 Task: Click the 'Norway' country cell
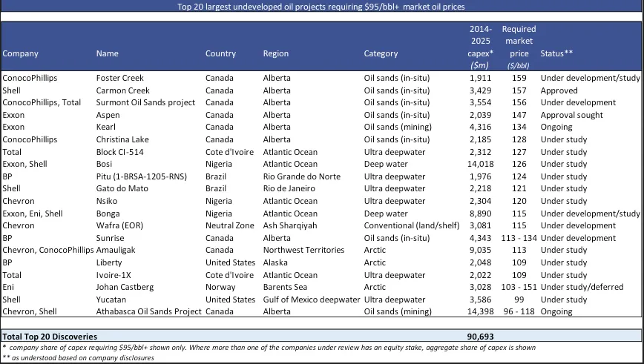point(220,287)
